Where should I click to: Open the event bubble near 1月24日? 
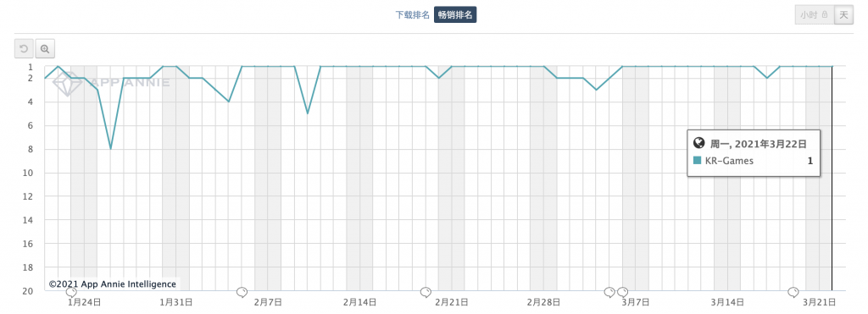(71, 291)
